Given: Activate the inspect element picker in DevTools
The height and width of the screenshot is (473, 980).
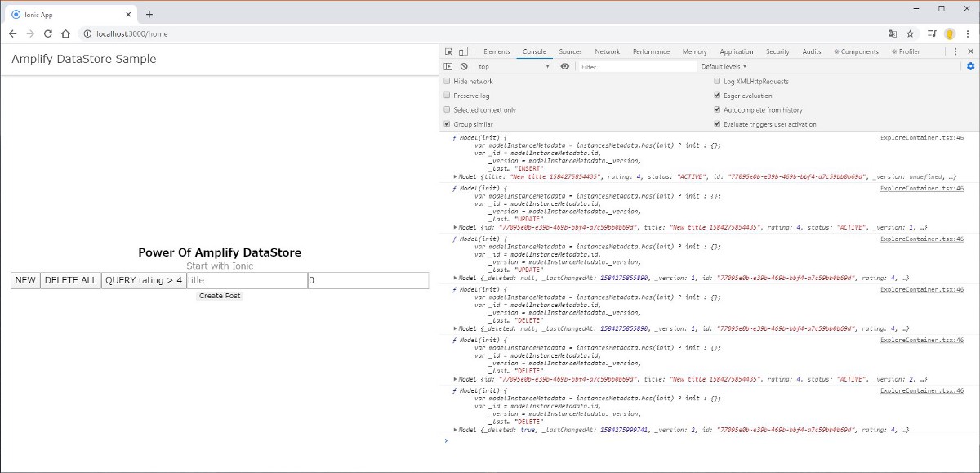Looking at the screenshot, I should pos(448,51).
